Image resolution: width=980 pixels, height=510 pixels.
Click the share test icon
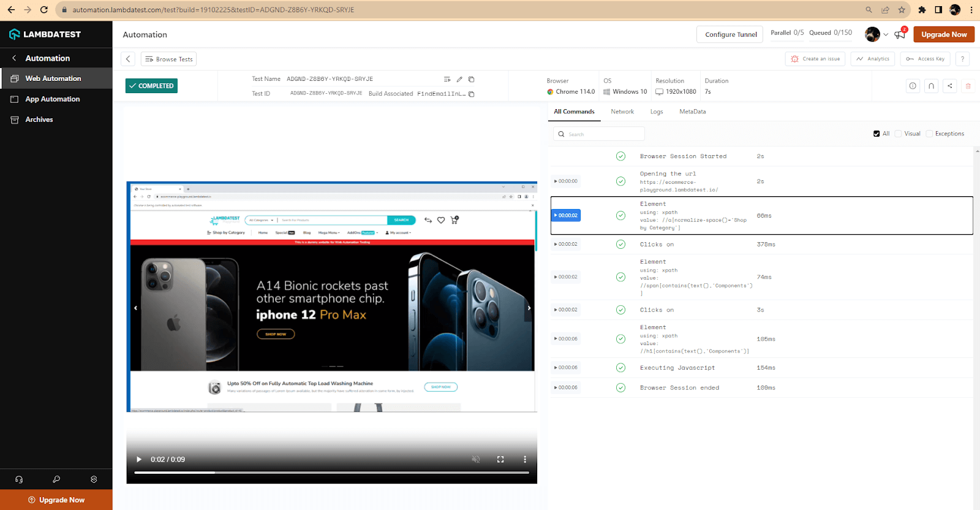click(x=949, y=86)
